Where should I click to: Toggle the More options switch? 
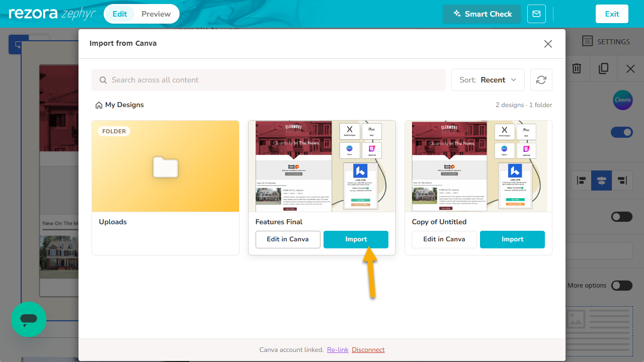coord(622,286)
